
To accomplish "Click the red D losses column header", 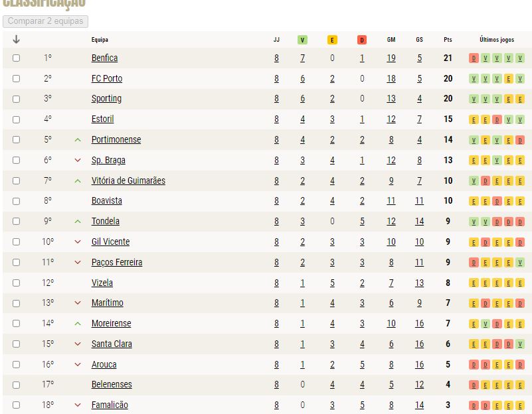I will [362, 40].
